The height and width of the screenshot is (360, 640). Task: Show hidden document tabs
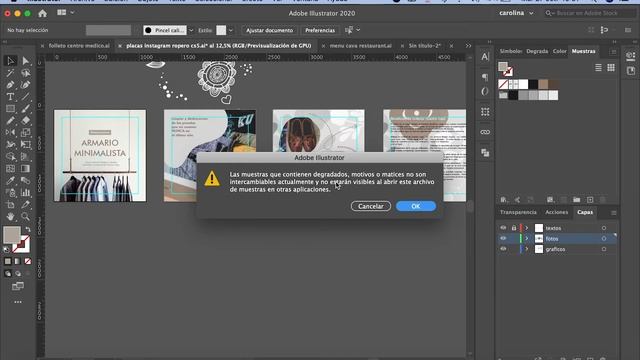click(468, 46)
